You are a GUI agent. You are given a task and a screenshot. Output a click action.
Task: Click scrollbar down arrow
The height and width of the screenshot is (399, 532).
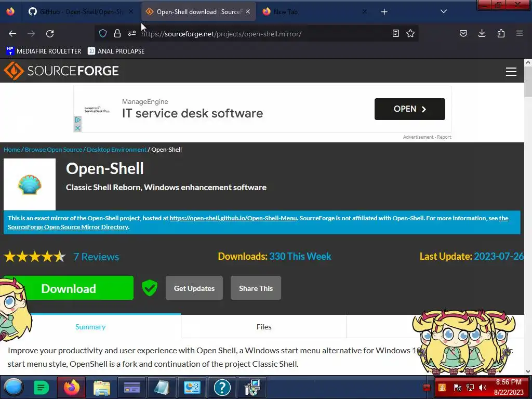528,371
